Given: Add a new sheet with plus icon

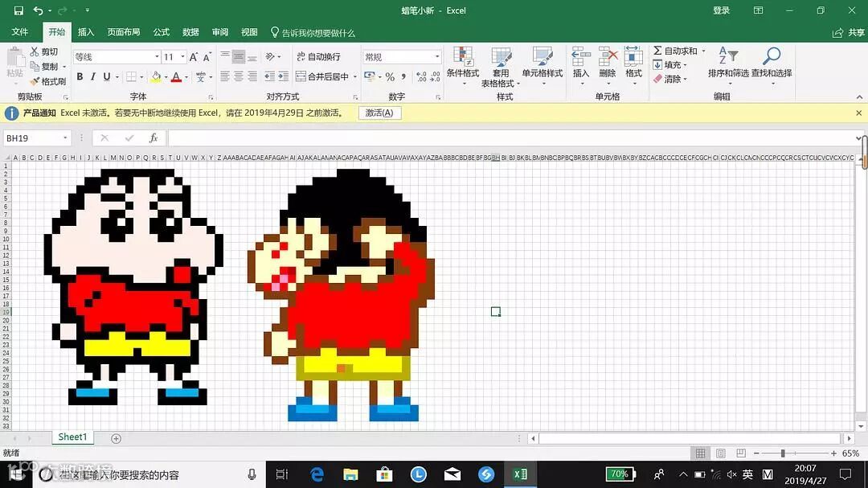Looking at the screenshot, I should pyautogui.click(x=116, y=439).
